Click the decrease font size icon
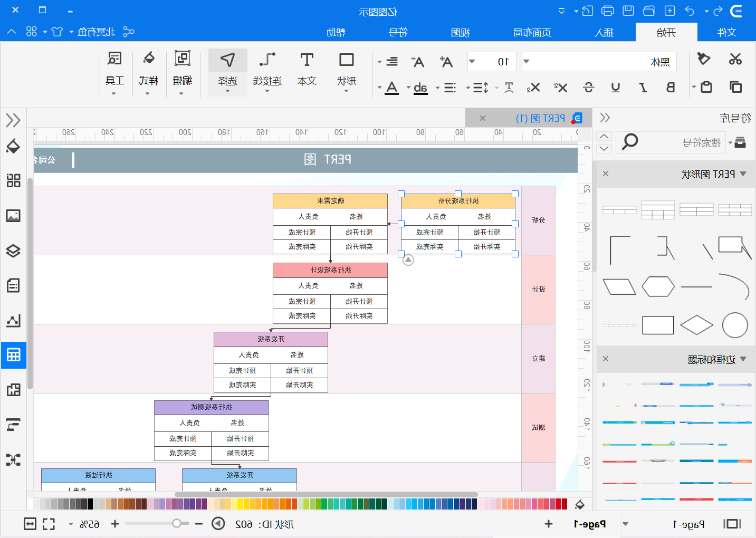 (418, 62)
